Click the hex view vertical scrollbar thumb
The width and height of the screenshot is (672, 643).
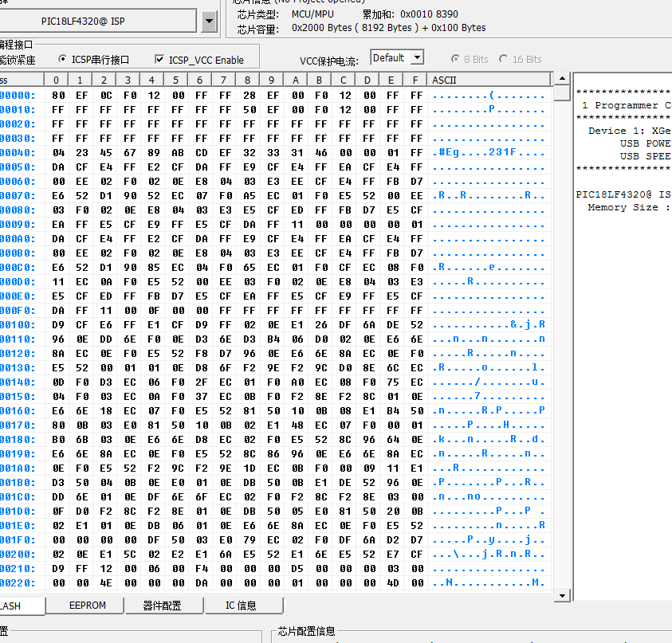562,94
